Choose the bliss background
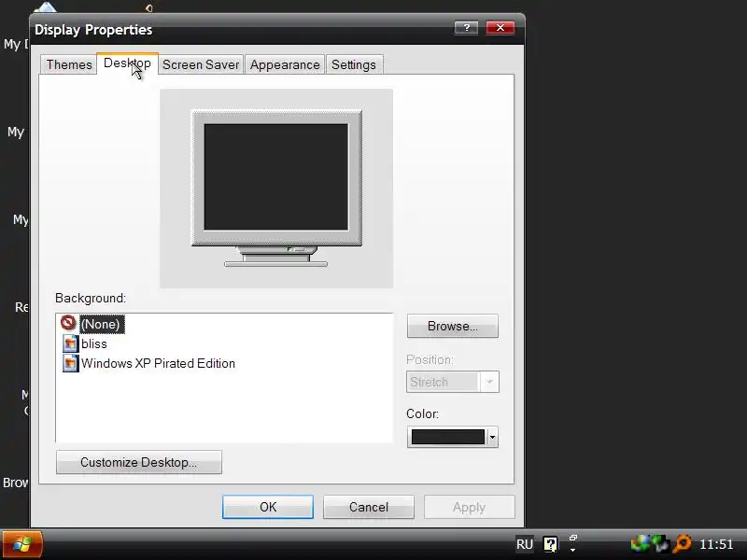Image resolution: width=747 pixels, height=560 pixels. [94, 343]
